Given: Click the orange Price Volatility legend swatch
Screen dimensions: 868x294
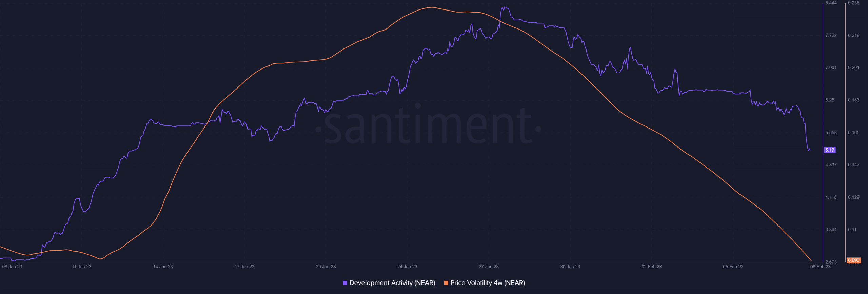Looking at the screenshot, I should click(446, 283).
